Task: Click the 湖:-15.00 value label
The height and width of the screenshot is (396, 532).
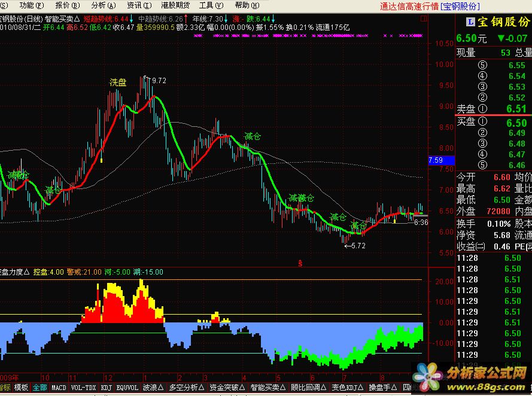Action: click(x=148, y=272)
